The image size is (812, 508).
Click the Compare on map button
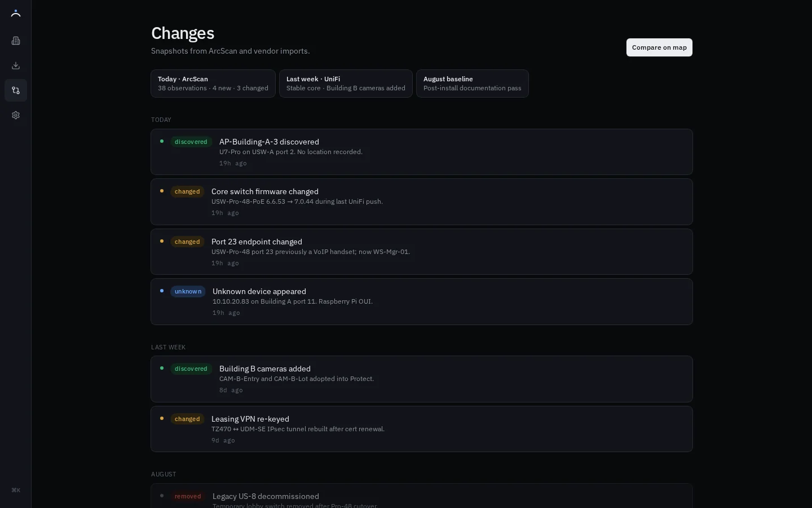[x=659, y=47]
